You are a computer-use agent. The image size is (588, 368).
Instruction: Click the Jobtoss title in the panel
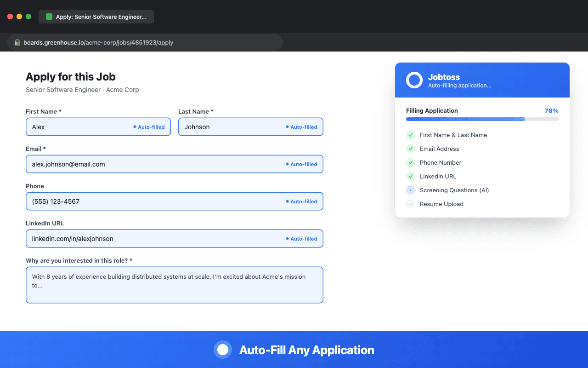coord(444,77)
